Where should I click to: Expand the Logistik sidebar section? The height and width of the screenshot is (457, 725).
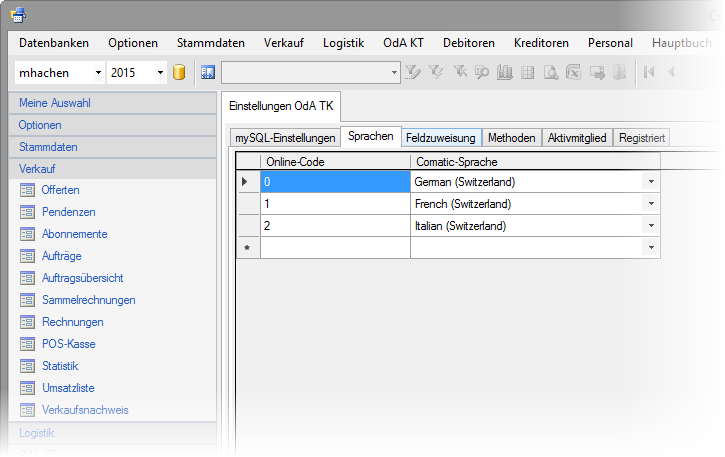point(37,433)
